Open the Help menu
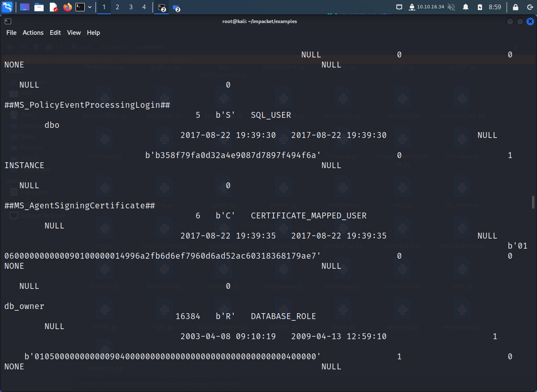Screen dimensions: 537x392 [94, 33]
